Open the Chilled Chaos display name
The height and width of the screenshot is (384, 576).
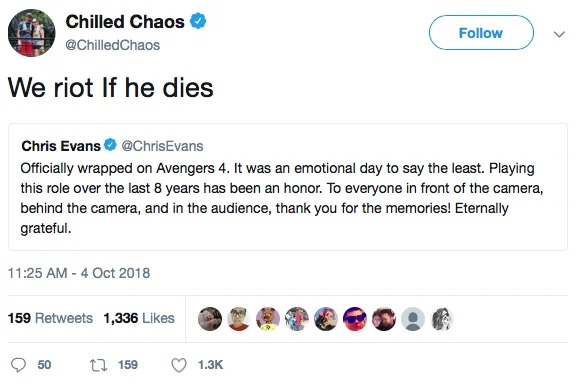(125, 22)
